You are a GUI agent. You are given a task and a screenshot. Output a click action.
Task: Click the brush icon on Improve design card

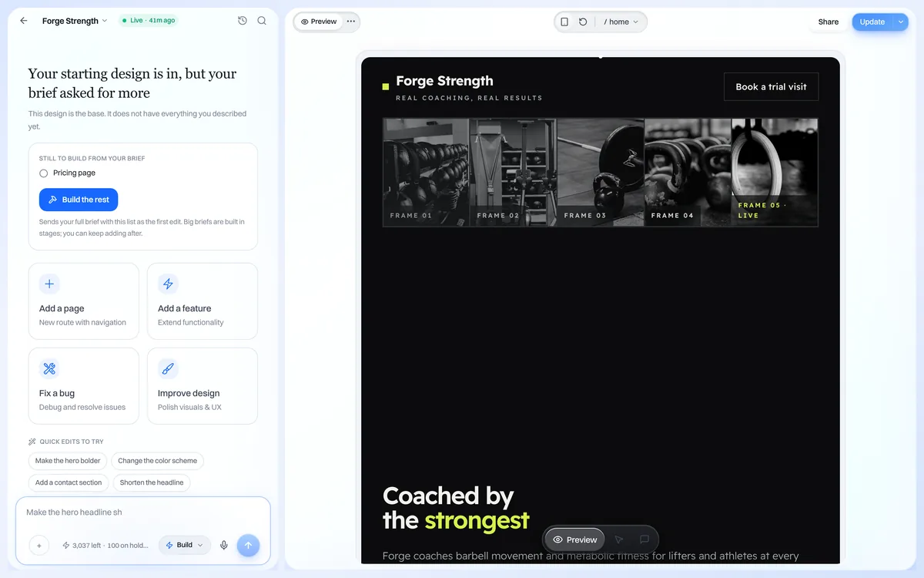tap(168, 368)
